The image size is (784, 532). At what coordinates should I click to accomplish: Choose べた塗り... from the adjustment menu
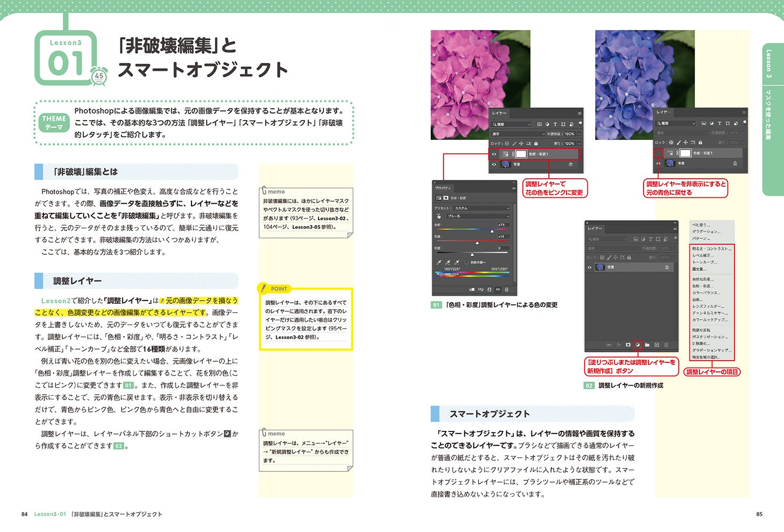pos(700,225)
